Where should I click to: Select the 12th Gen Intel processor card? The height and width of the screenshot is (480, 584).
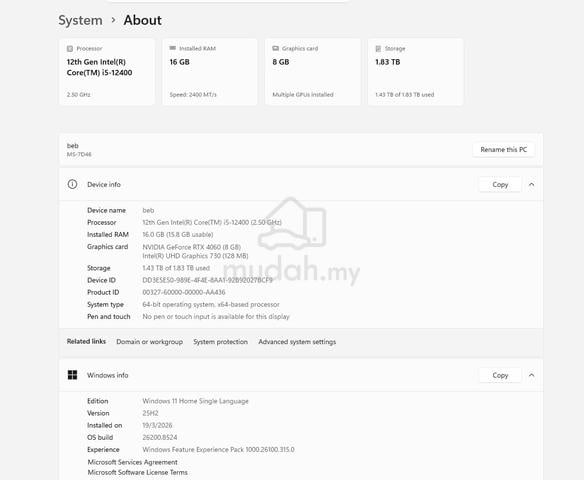pos(107,72)
